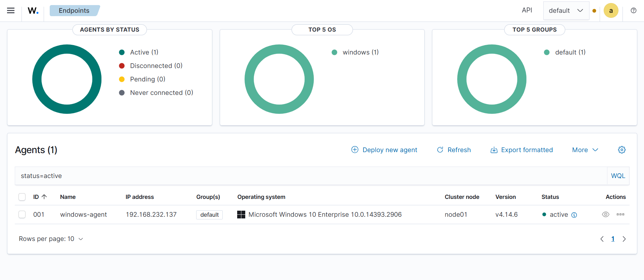Sort by Operating system column header
This screenshot has width=644, height=280.
261,197
